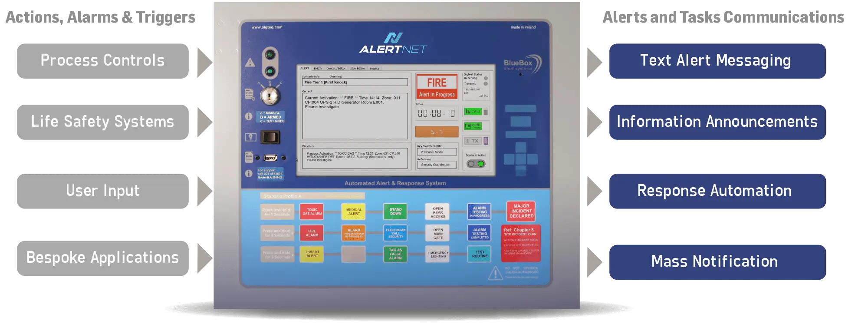Click the orange S-1 indicator bar
This screenshot has height=324, width=868.
click(437, 132)
